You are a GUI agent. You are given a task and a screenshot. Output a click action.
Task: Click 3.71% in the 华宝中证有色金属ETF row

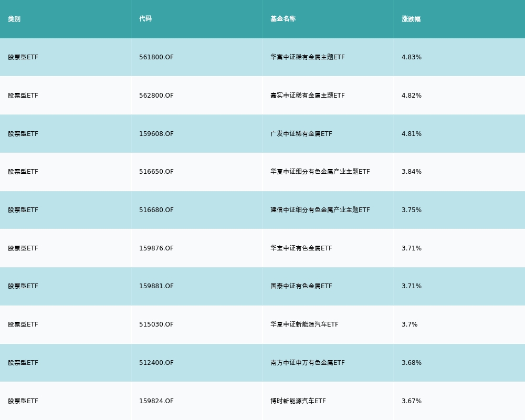click(412, 248)
